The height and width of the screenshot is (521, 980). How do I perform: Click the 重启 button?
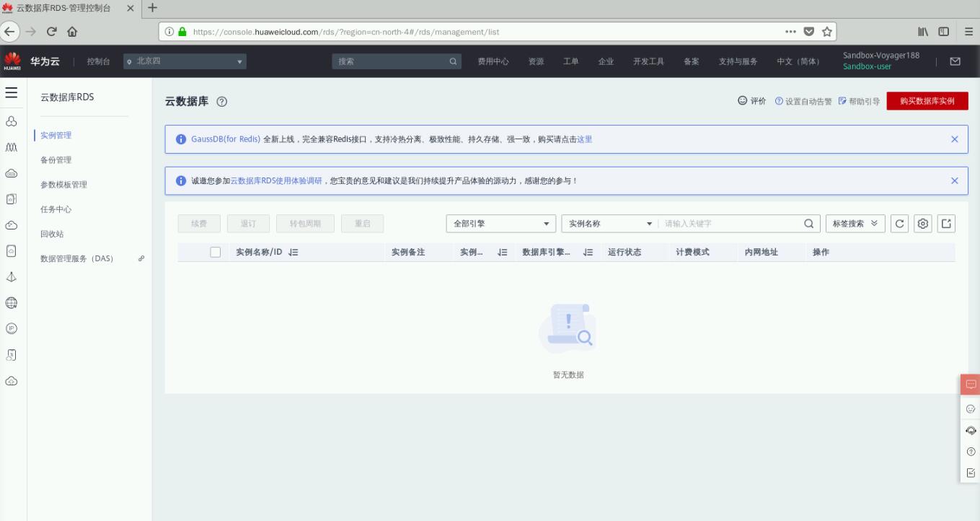pyautogui.click(x=362, y=224)
